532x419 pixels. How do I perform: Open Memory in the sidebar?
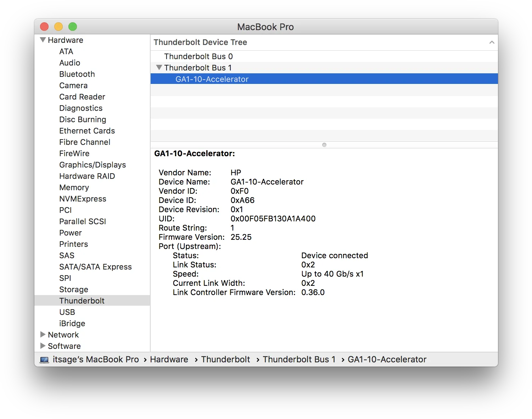pos(74,187)
